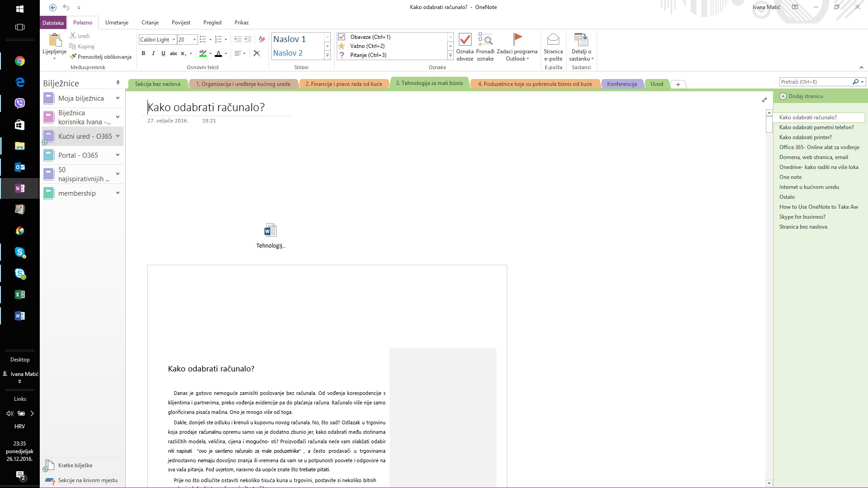Open Outlook from the Windows taskbar
The width and height of the screenshot is (868, 488).
[x=20, y=167]
